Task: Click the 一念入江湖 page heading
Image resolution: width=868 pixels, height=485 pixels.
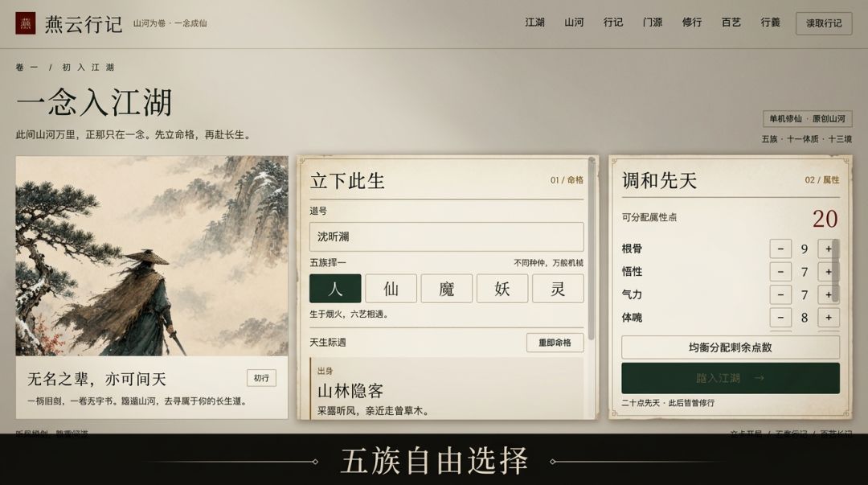Action: [94, 102]
